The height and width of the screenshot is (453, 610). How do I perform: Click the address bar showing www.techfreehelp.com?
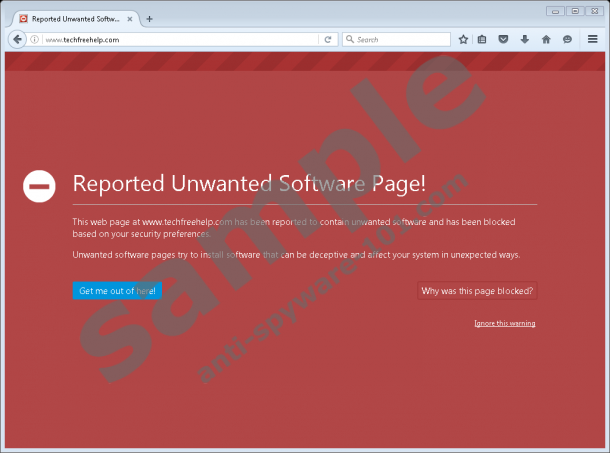[x=180, y=40]
